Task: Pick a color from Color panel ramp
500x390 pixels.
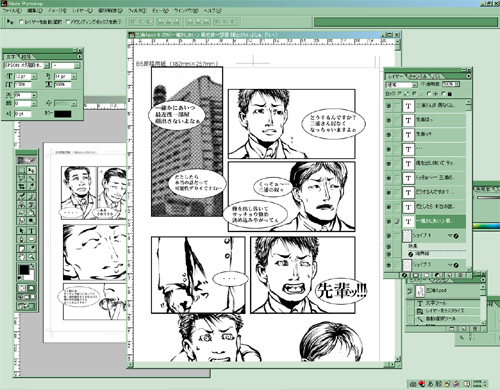Action: (487, 226)
